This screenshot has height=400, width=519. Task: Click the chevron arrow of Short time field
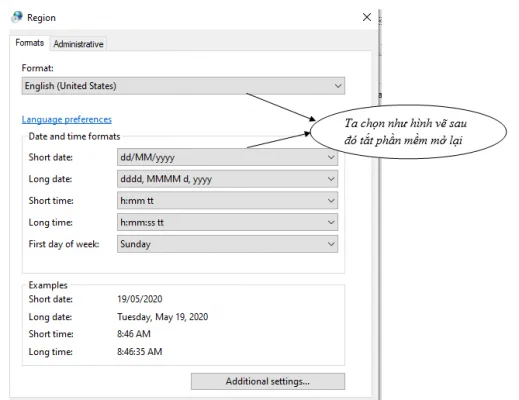tap(331, 201)
